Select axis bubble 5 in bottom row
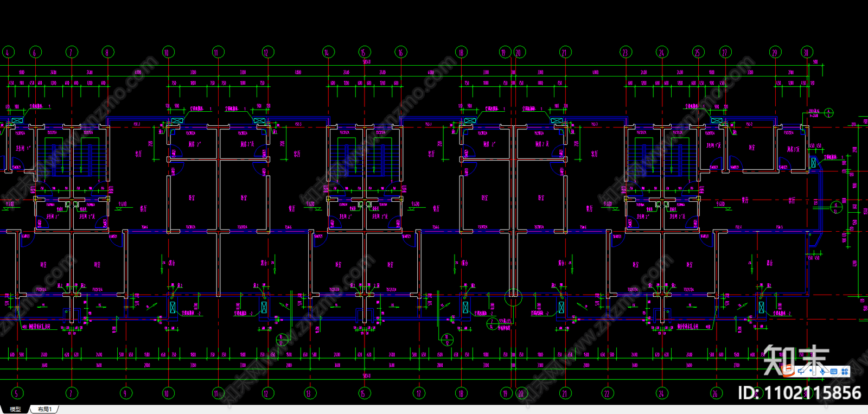 coord(17,393)
